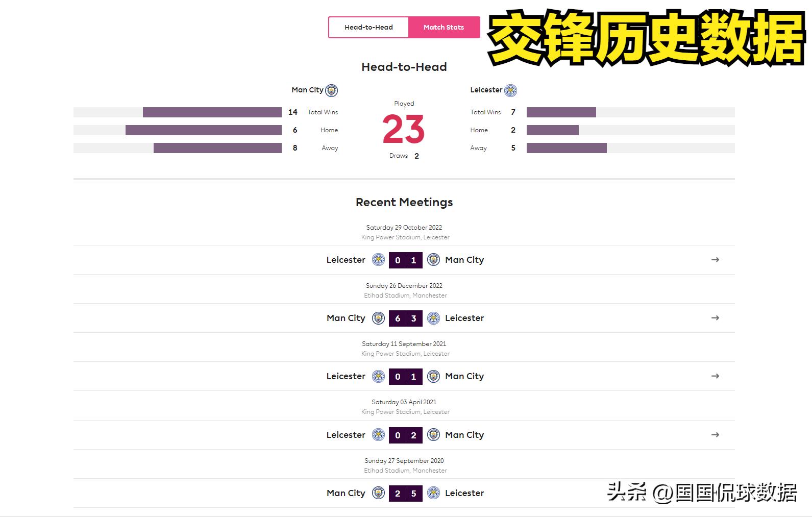Click Man City name in 0-2 match
The image size is (812, 517).
coord(464,435)
